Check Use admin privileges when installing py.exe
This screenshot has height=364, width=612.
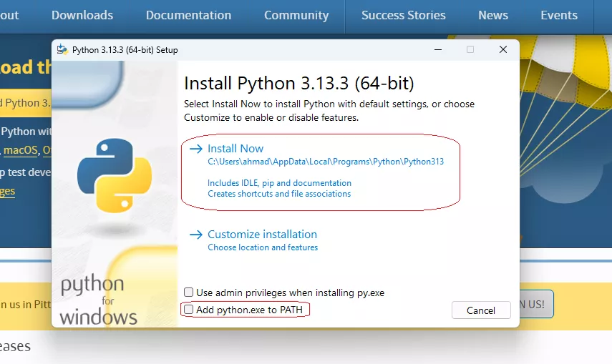tap(188, 292)
